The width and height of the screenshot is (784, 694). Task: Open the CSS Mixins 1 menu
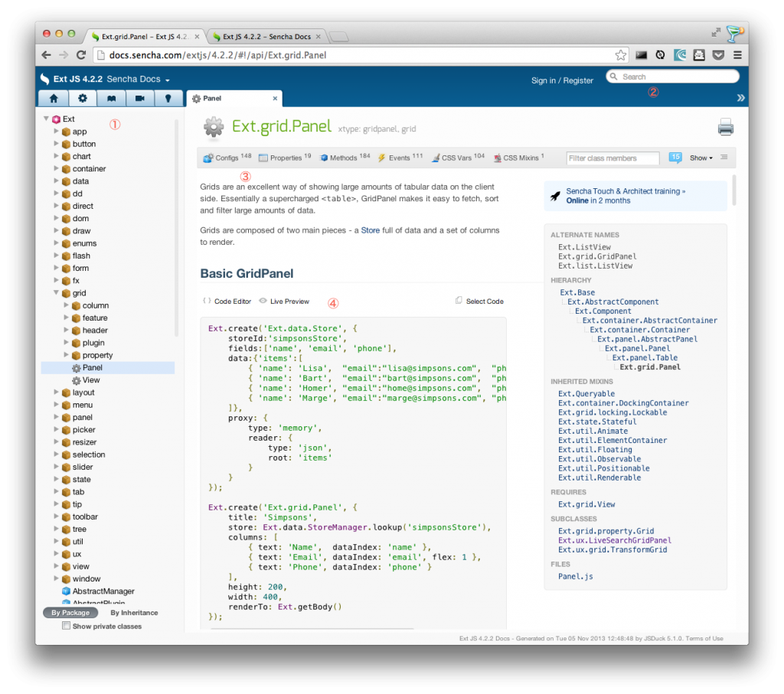519,158
